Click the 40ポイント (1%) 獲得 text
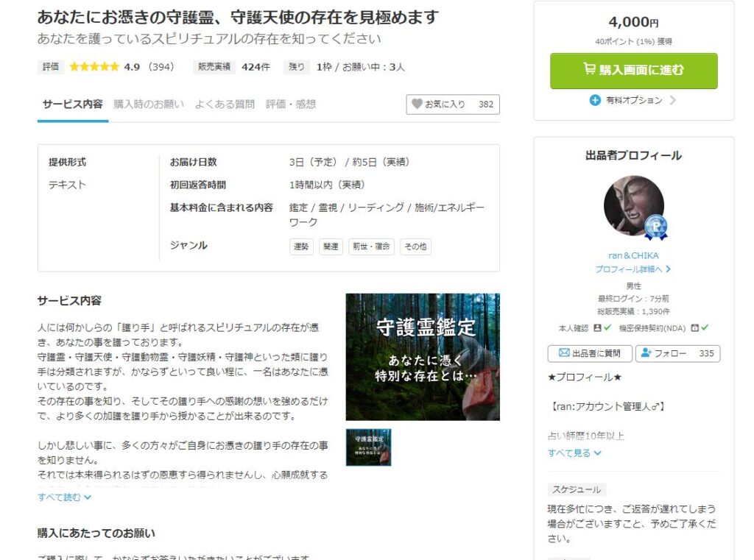754x560 pixels. 633,41
